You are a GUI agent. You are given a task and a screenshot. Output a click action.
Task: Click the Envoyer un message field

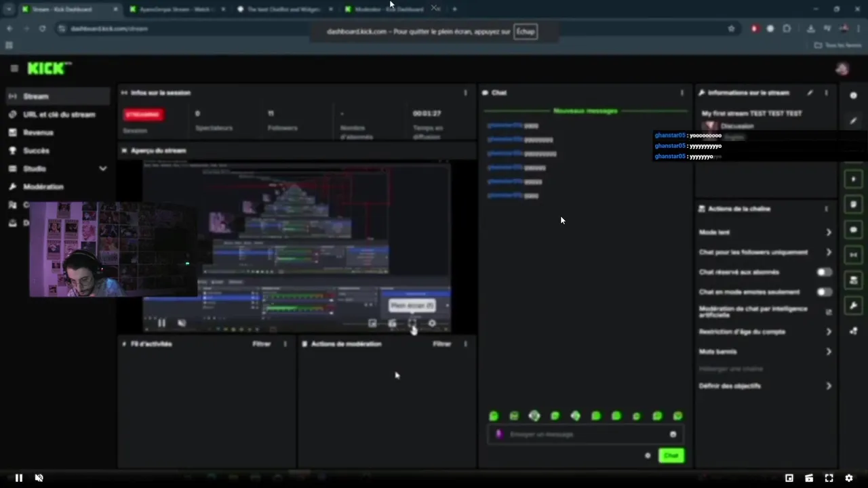click(x=585, y=434)
